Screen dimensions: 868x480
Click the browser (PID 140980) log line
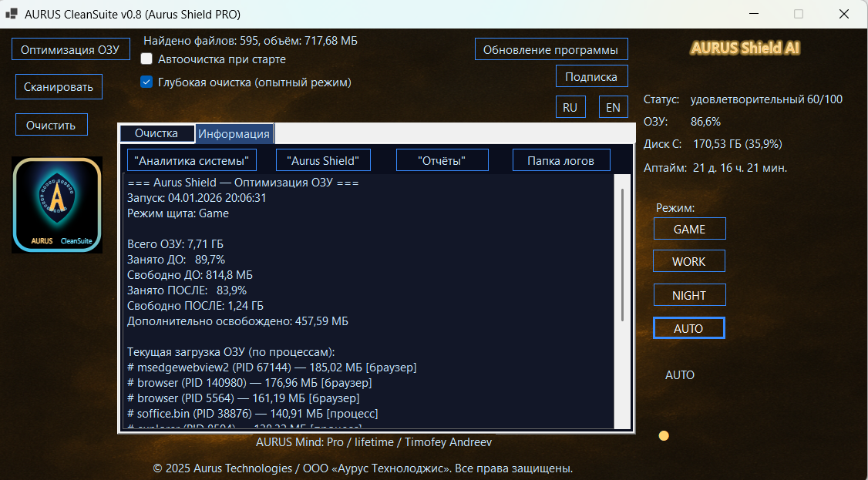point(249,383)
